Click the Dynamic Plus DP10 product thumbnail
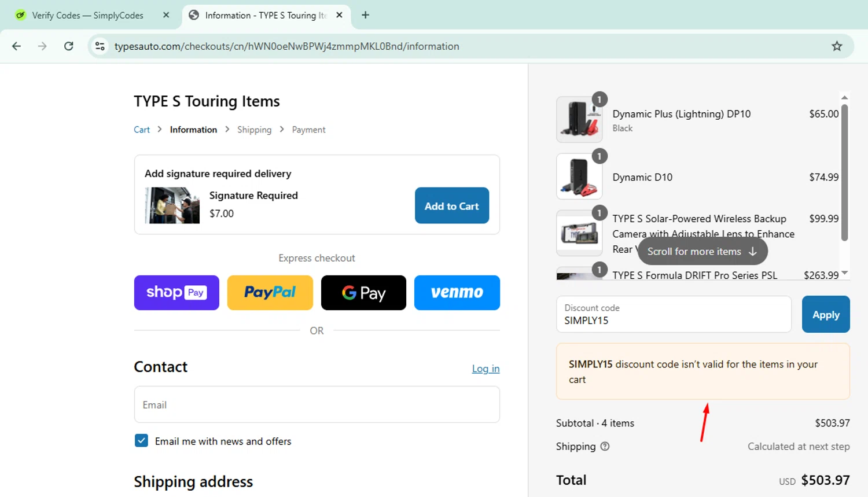Image resolution: width=868 pixels, height=497 pixels. (579, 119)
